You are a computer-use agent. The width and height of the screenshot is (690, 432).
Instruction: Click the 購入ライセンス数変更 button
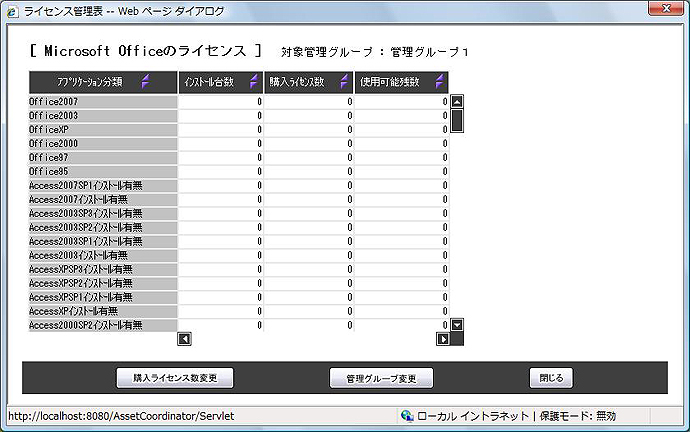(175, 378)
